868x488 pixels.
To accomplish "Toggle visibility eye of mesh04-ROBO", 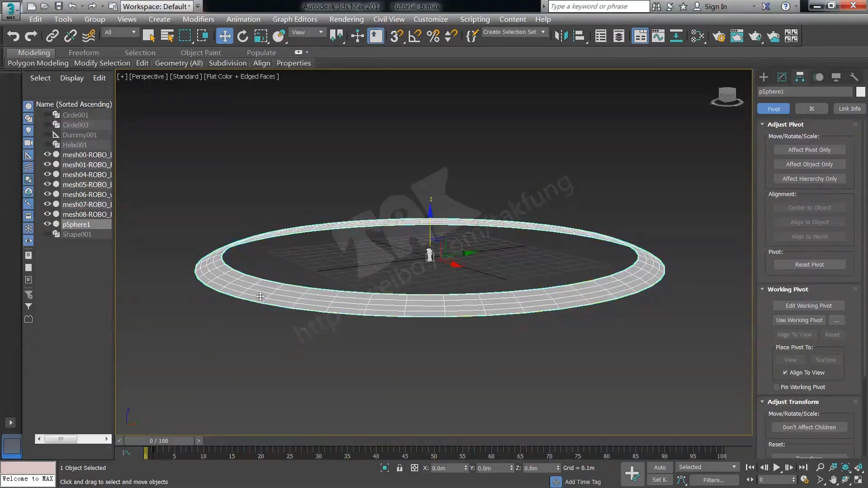I will point(47,174).
